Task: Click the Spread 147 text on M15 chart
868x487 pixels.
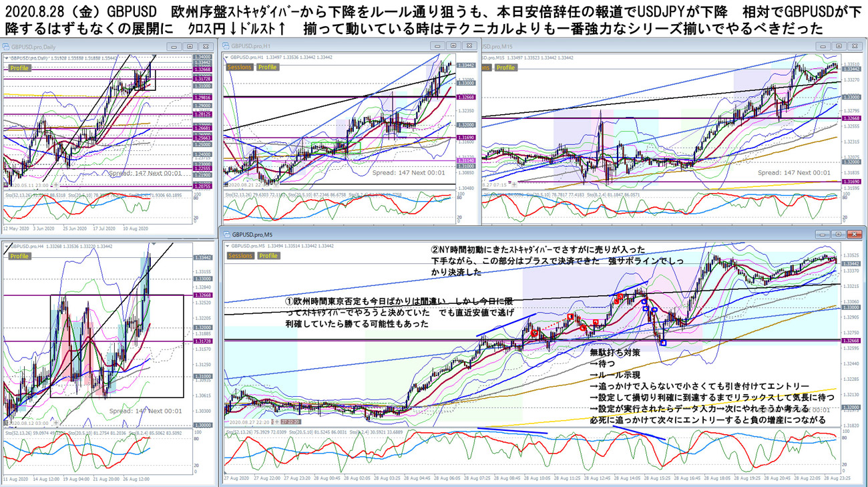Action: tap(795, 172)
